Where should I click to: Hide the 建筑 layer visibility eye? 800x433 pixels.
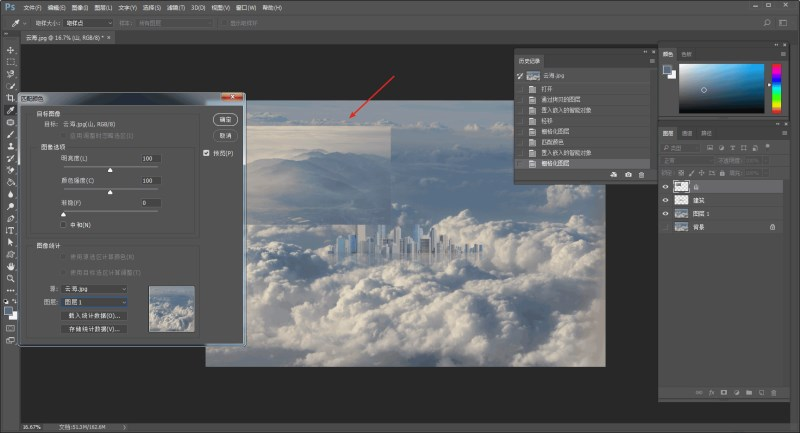pos(666,200)
